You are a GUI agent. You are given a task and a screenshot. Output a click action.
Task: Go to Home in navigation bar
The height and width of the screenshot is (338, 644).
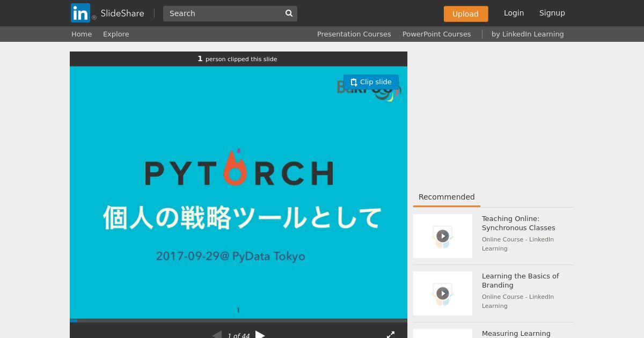pyautogui.click(x=82, y=34)
